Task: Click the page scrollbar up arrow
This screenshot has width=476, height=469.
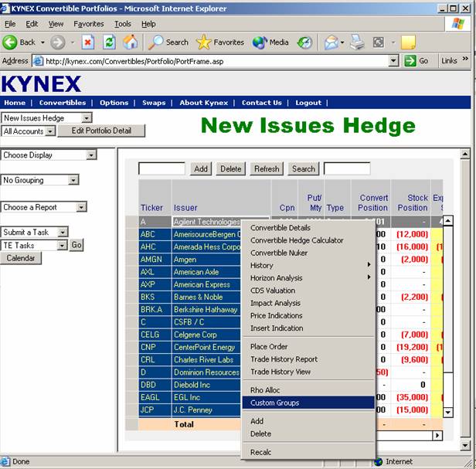Action: tap(464, 155)
